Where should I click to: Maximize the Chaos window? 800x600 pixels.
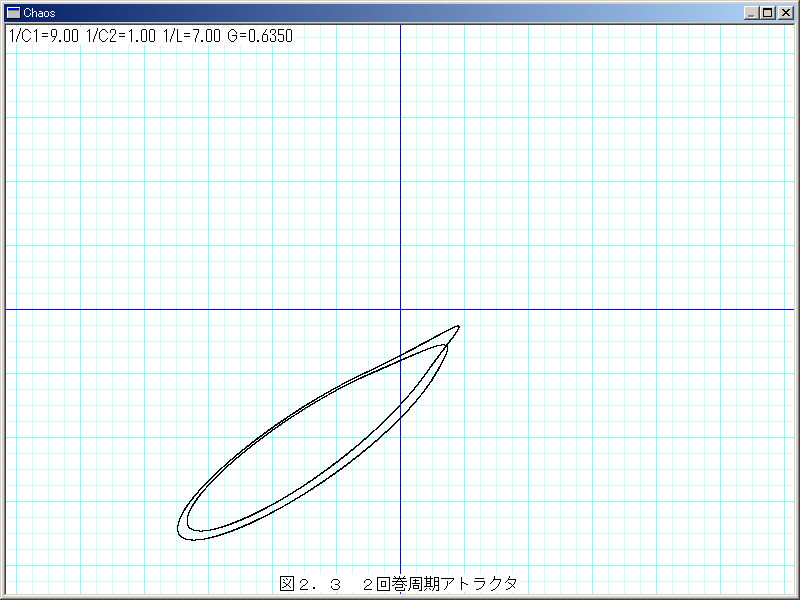click(x=767, y=13)
